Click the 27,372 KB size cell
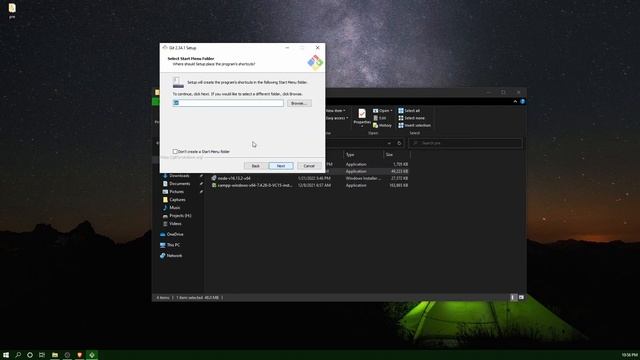Screen dimensions: 640x360 click(x=399, y=178)
